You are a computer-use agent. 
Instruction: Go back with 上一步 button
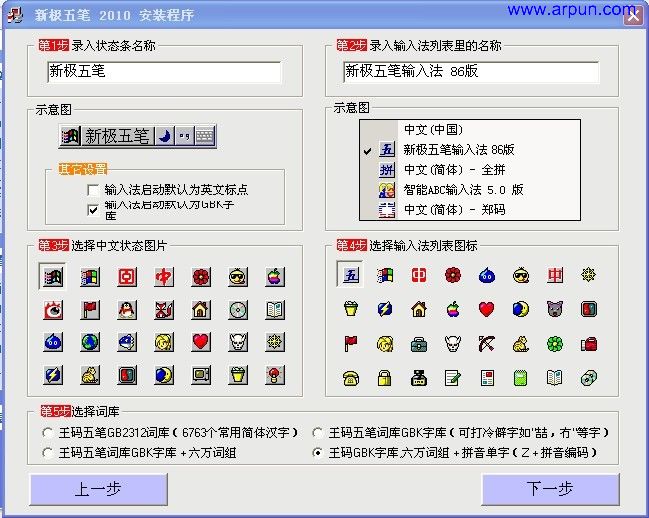click(99, 489)
